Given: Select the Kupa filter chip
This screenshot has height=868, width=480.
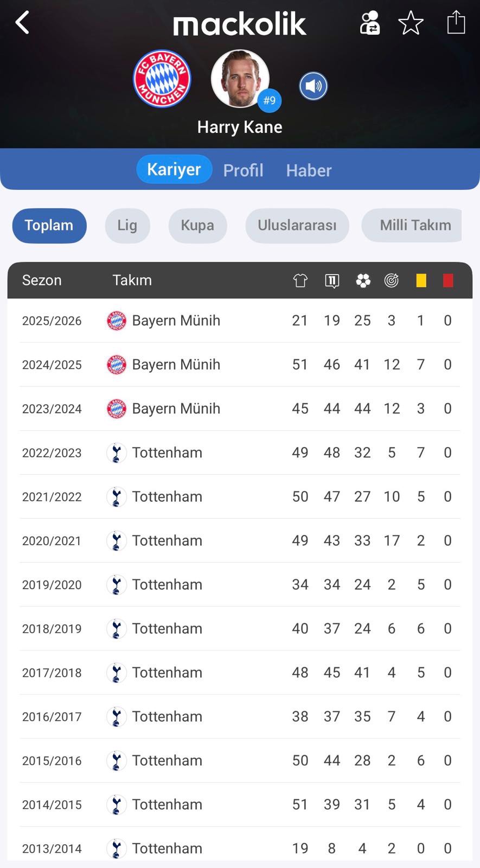Looking at the screenshot, I should (197, 225).
